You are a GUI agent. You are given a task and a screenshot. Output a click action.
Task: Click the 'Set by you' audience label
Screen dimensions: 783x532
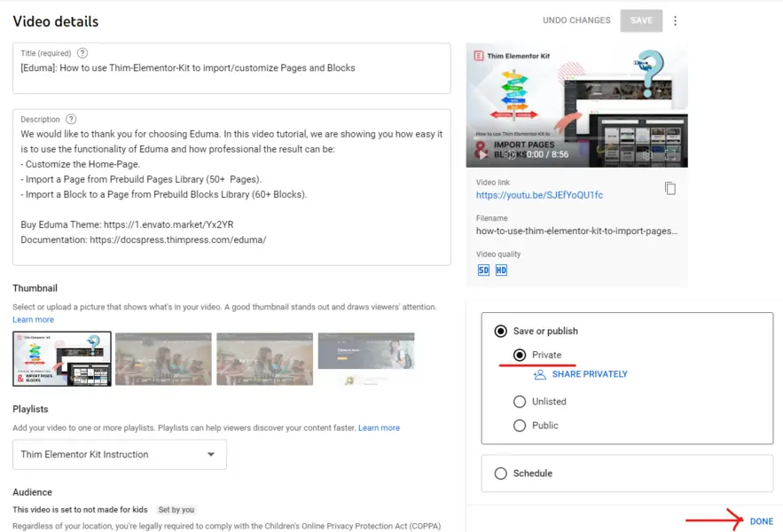pos(176,510)
